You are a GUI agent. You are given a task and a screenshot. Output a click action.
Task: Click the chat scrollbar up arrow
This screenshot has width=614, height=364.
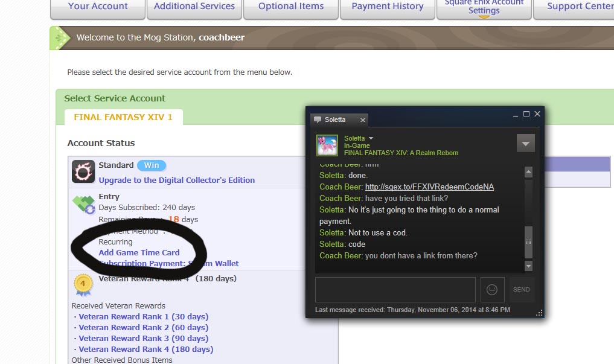tap(528, 172)
